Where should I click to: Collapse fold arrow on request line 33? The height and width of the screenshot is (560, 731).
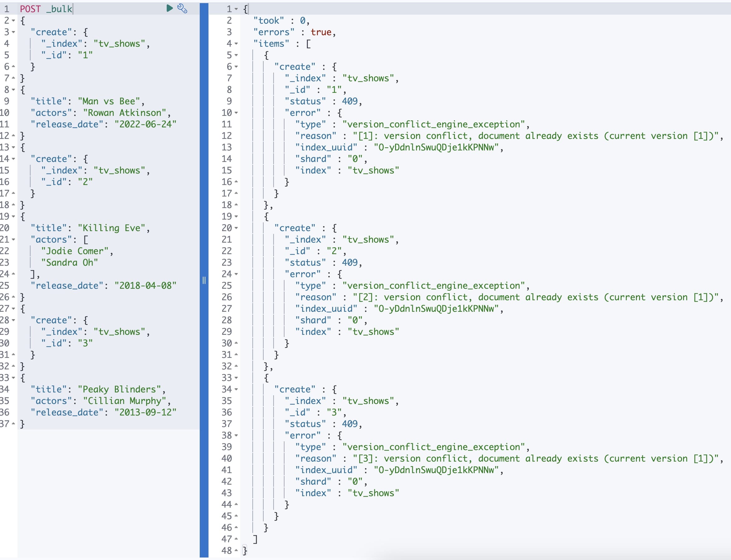click(13, 378)
